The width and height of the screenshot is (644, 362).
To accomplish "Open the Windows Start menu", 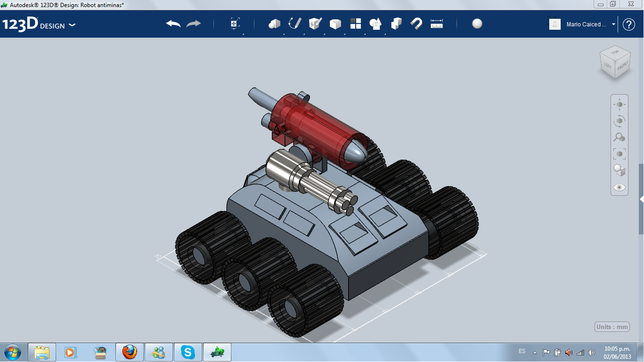I will (12, 352).
